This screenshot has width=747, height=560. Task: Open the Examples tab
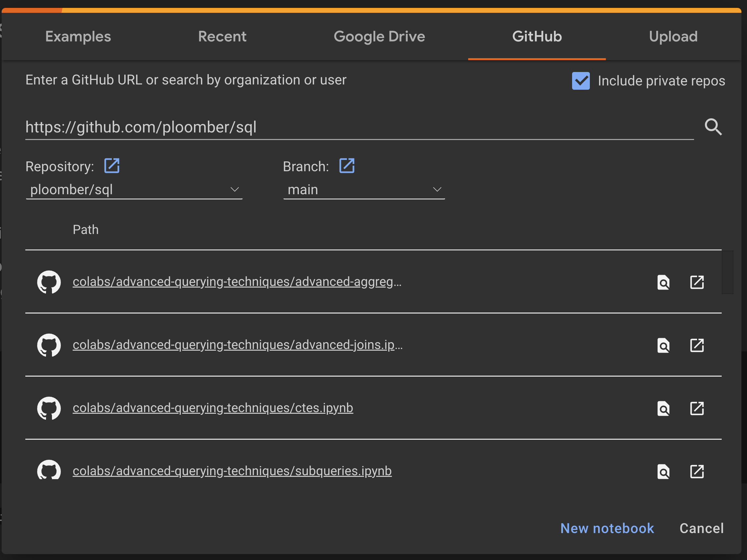[x=78, y=36]
